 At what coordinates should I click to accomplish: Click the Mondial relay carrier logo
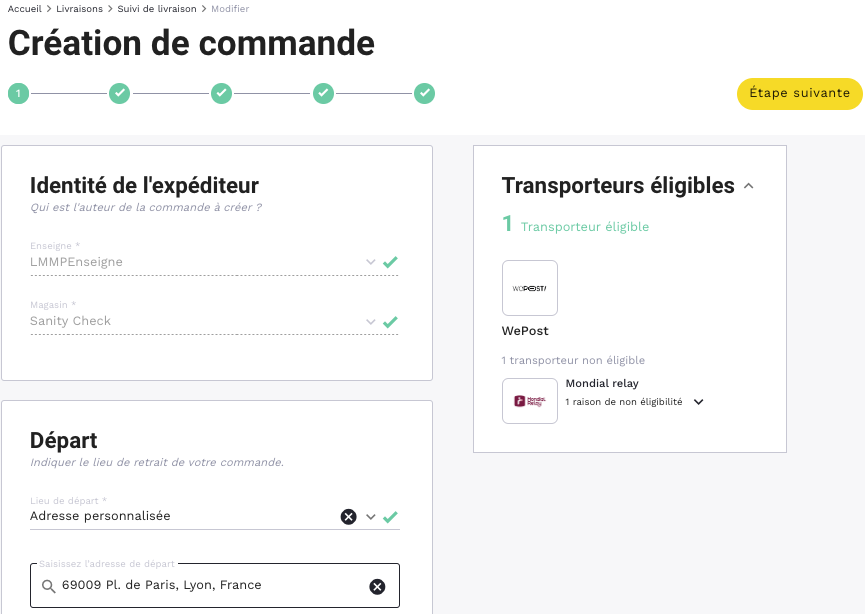pyautogui.click(x=530, y=401)
